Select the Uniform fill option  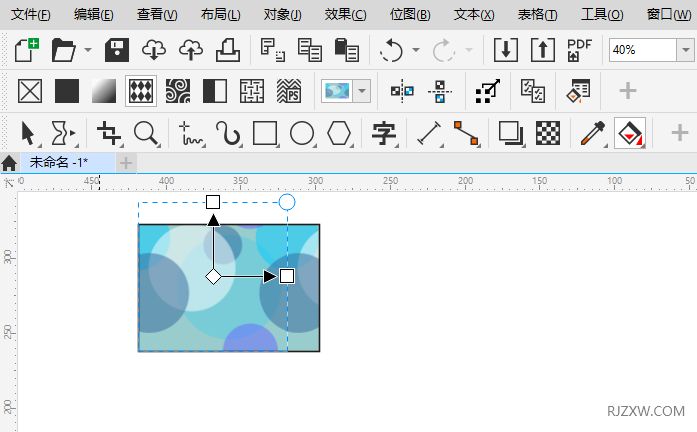[x=67, y=91]
